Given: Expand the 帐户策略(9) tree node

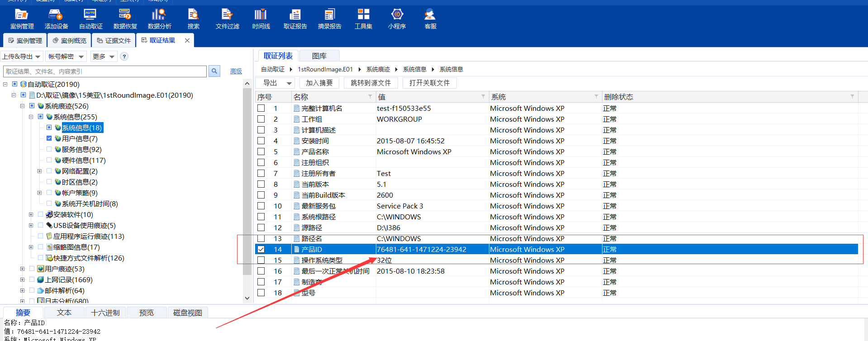Looking at the screenshot, I should [x=40, y=193].
